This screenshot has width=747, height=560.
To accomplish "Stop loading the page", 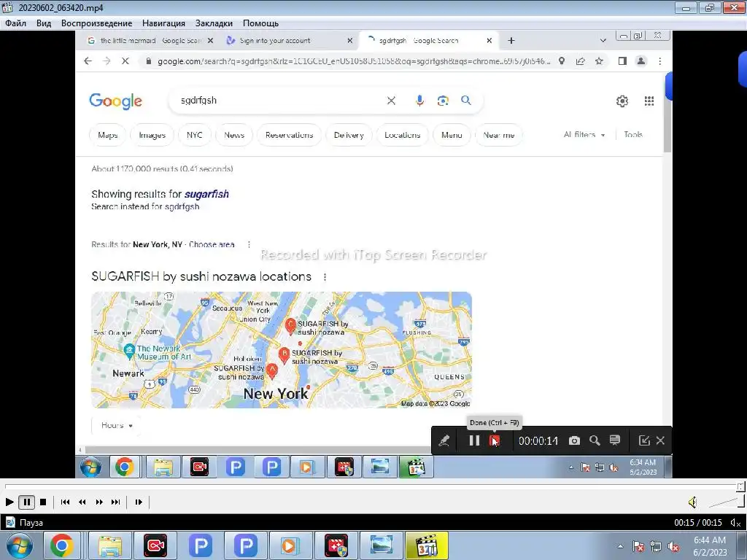I will pos(125,61).
